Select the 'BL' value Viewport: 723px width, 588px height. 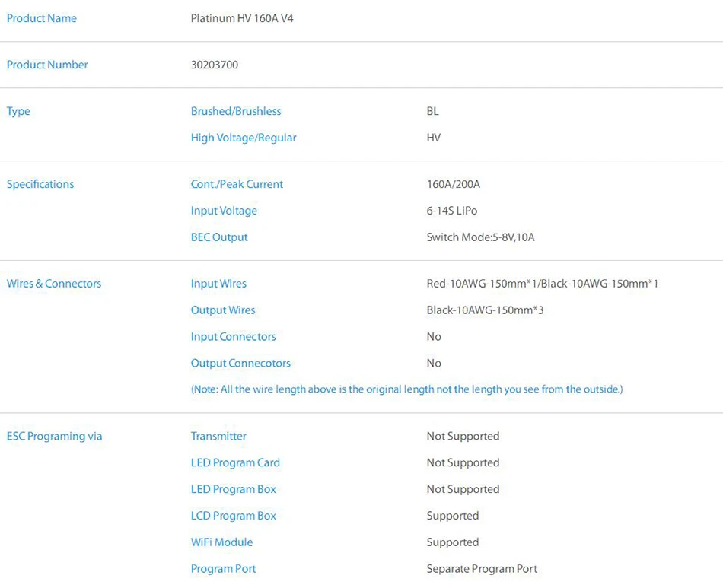(x=432, y=111)
